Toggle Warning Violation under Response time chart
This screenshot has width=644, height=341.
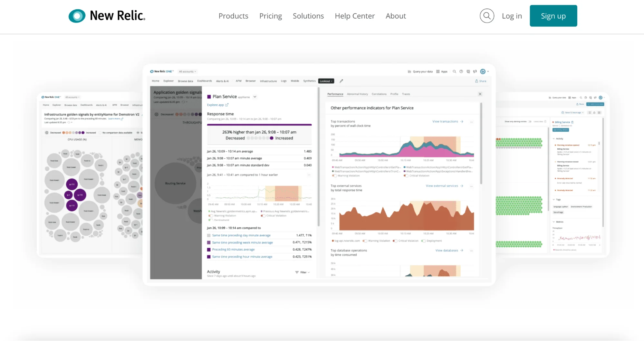(211, 216)
